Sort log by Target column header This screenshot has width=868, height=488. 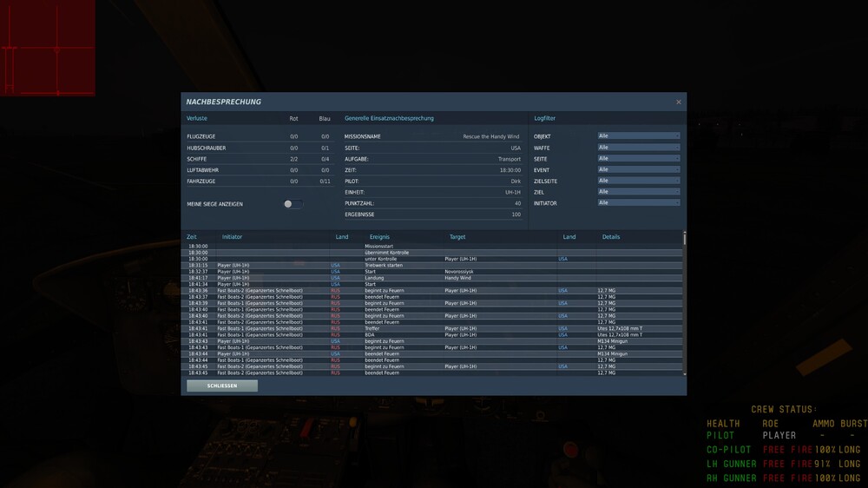tap(457, 236)
